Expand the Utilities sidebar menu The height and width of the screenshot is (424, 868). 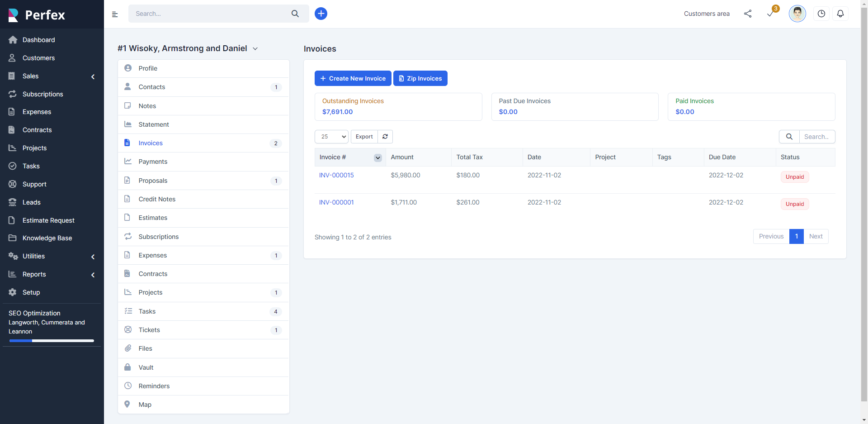[x=52, y=256]
